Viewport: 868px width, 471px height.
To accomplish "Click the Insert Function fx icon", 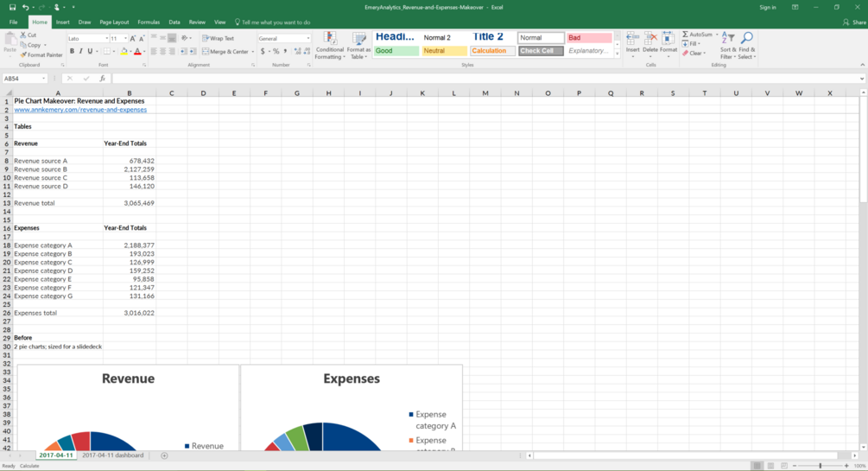I will (x=103, y=79).
